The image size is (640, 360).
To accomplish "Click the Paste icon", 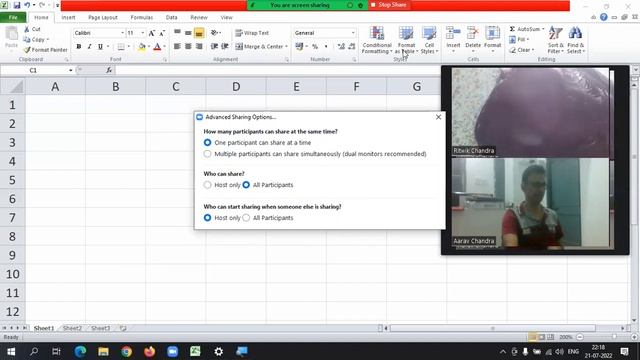I will coord(11,37).
